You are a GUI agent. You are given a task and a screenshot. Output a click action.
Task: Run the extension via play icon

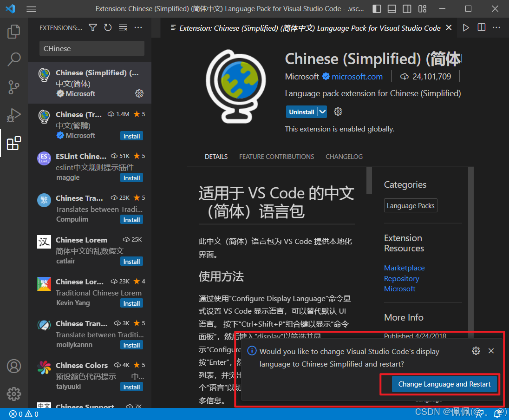coord(466,27)
